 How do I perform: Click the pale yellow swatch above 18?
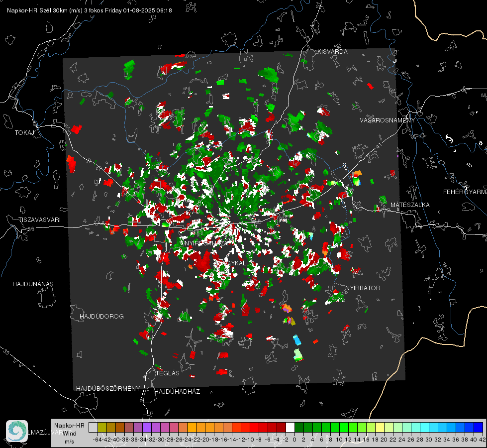point(380,427)
